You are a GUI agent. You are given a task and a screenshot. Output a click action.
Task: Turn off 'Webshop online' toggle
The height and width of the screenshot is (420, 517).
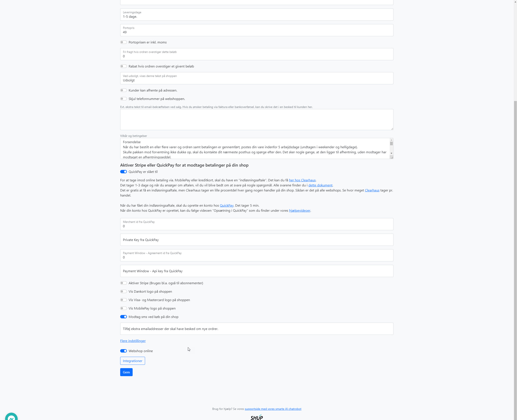coord(123,351)
